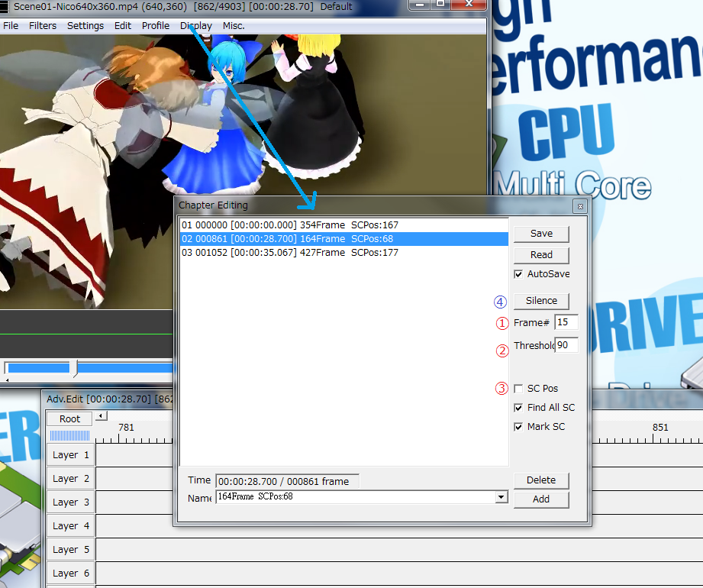Select chapter 01 000000 row
Image resolution: width=703 pixels, height=588 pixels.
tap(344, 225)
